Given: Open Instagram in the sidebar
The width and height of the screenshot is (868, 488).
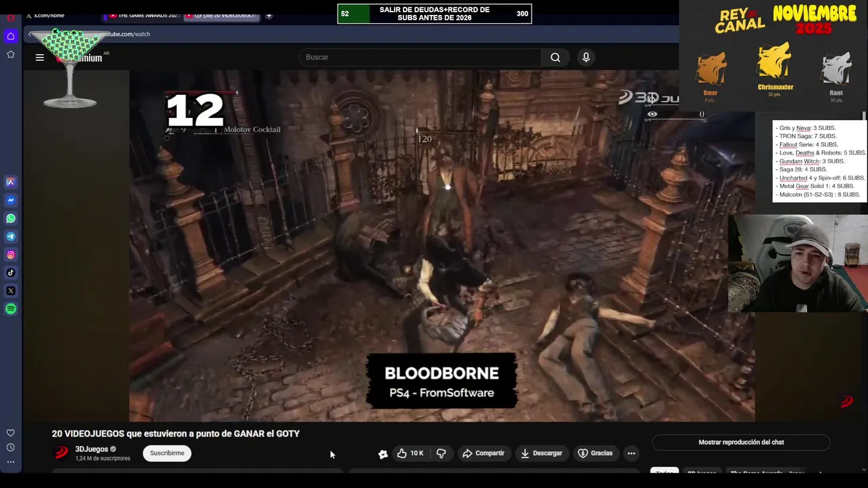Looking at the screenshot, I should [x=11, y=255].
